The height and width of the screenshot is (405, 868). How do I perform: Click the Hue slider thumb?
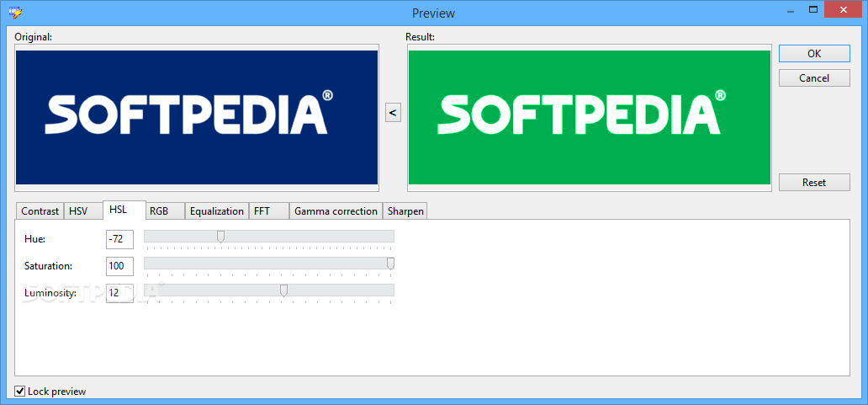pos(220,237)
